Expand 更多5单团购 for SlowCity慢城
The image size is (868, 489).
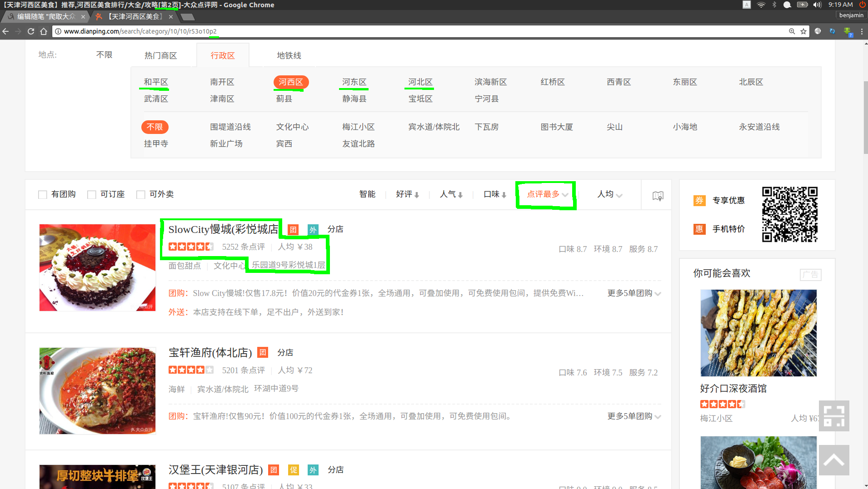click(634, 293)
